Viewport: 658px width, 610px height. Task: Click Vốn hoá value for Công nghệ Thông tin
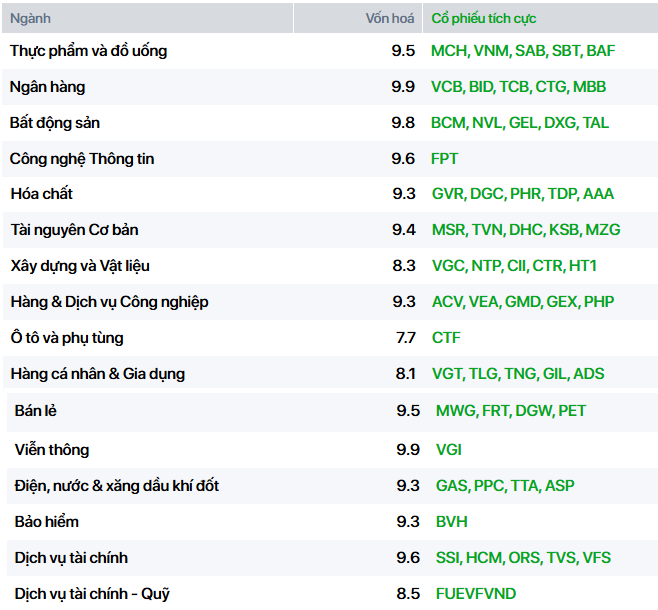403,159
